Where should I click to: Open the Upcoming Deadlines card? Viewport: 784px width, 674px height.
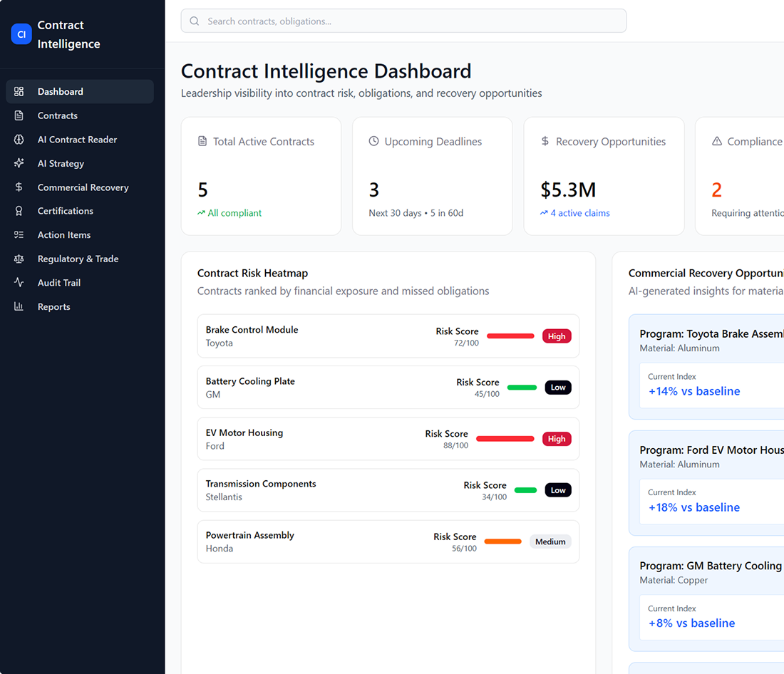point(433,176)
